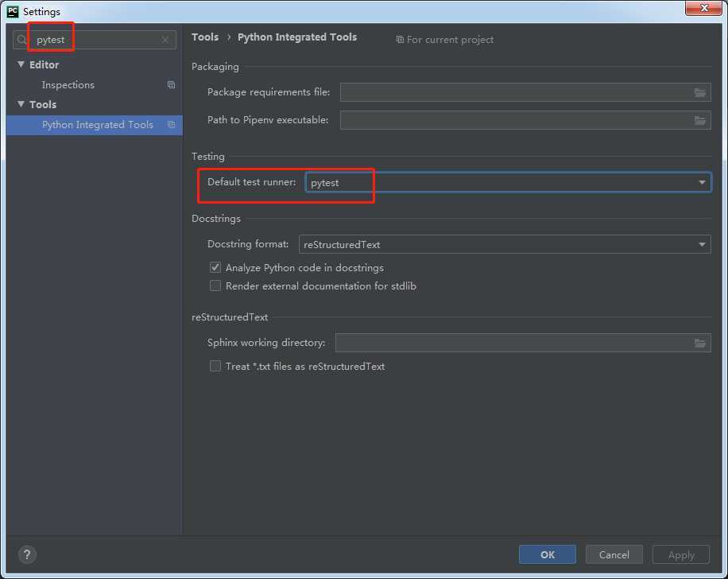Click the Packaging section heading

tap(215, 67)
